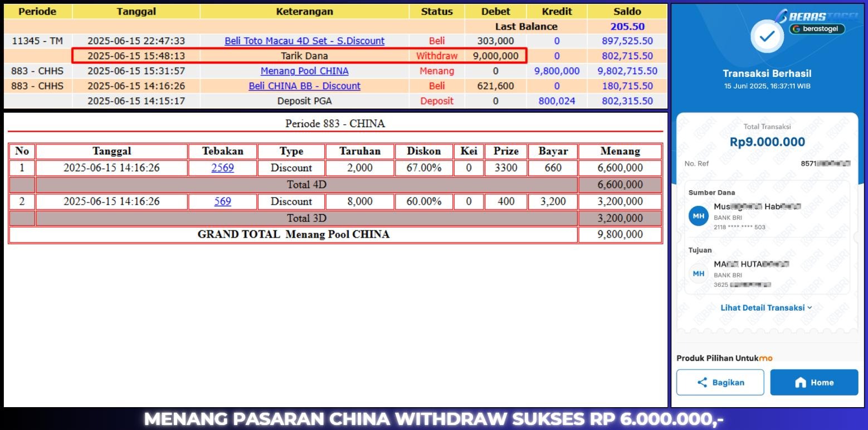Click the 621,600 debet value

(495, 86)
